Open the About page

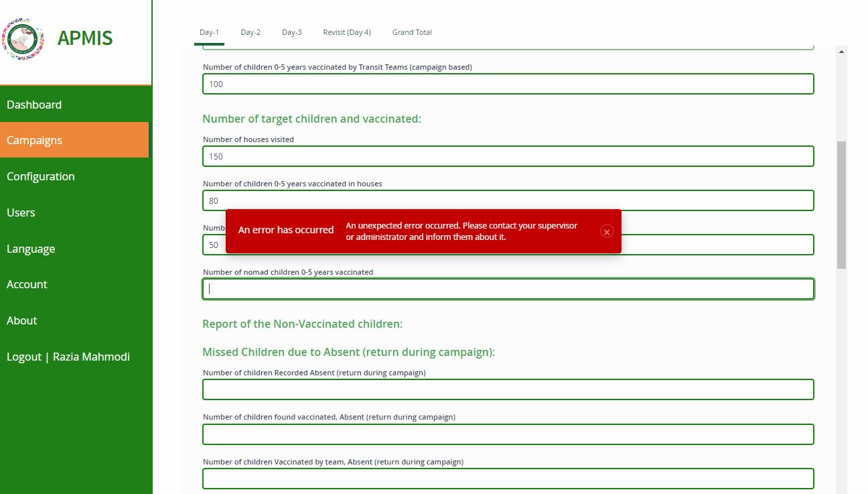tap(22, 320)
